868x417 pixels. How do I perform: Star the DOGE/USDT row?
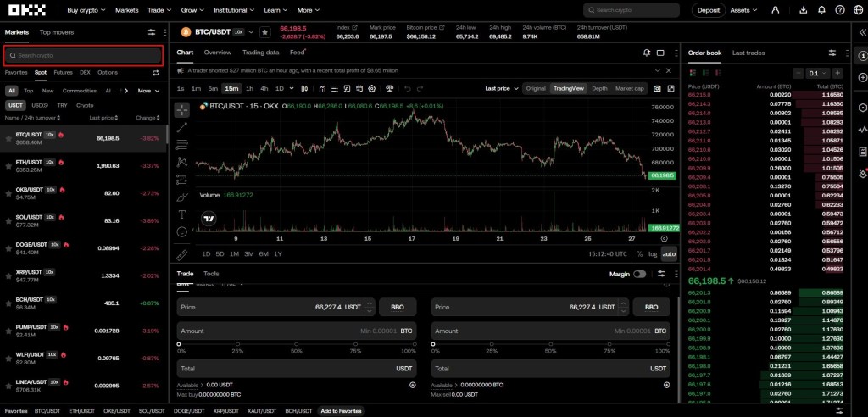pos(8,248)
